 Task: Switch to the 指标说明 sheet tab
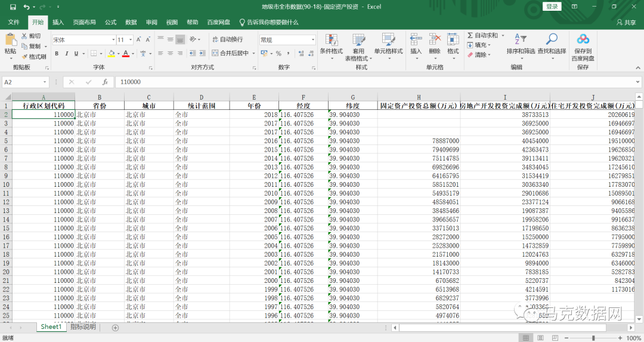(83, 327)
